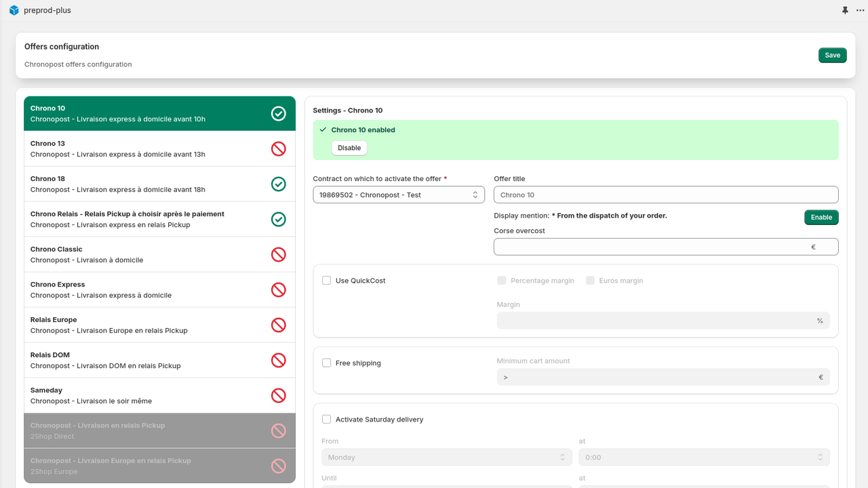
Task: Click the 'Offers configuration' title
Action: coord(62,47)
